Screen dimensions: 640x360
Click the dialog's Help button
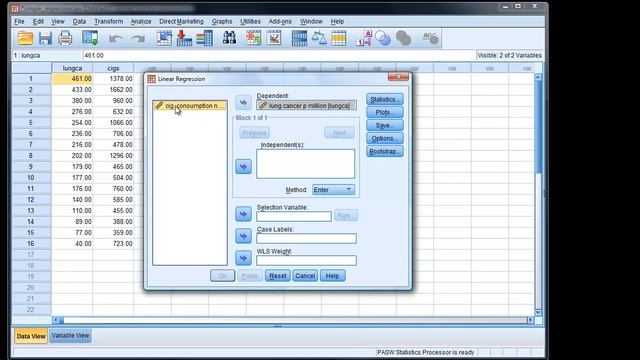(x=332, y=276)
